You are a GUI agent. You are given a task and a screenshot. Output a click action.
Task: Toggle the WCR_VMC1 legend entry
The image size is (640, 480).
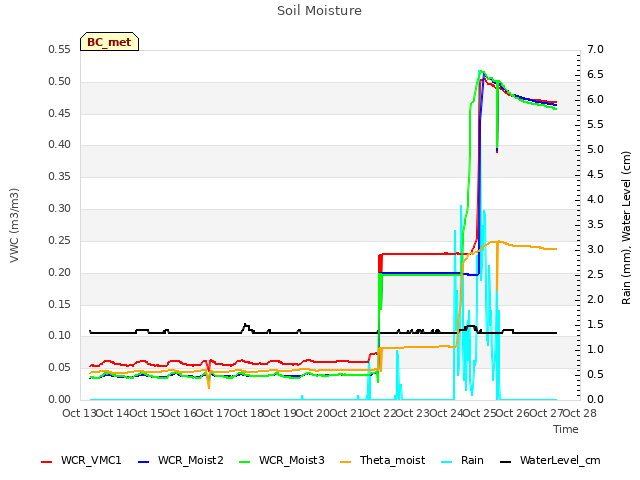[81, 460]
